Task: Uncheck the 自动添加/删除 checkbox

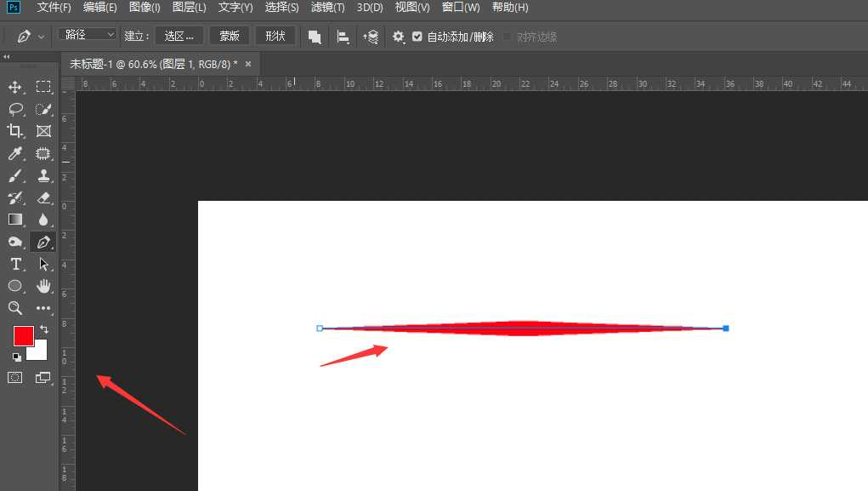Action: tap(417, 37)
